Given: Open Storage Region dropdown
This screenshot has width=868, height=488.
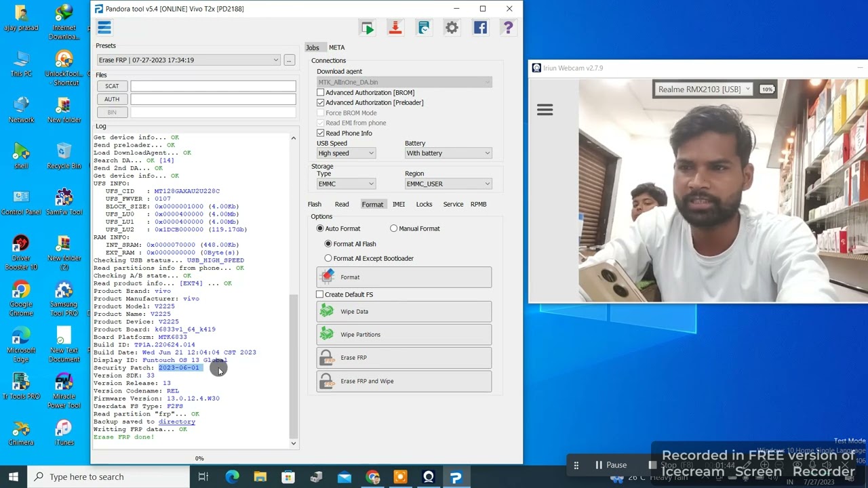Looking at the screenshot, I should click(448, 184).
